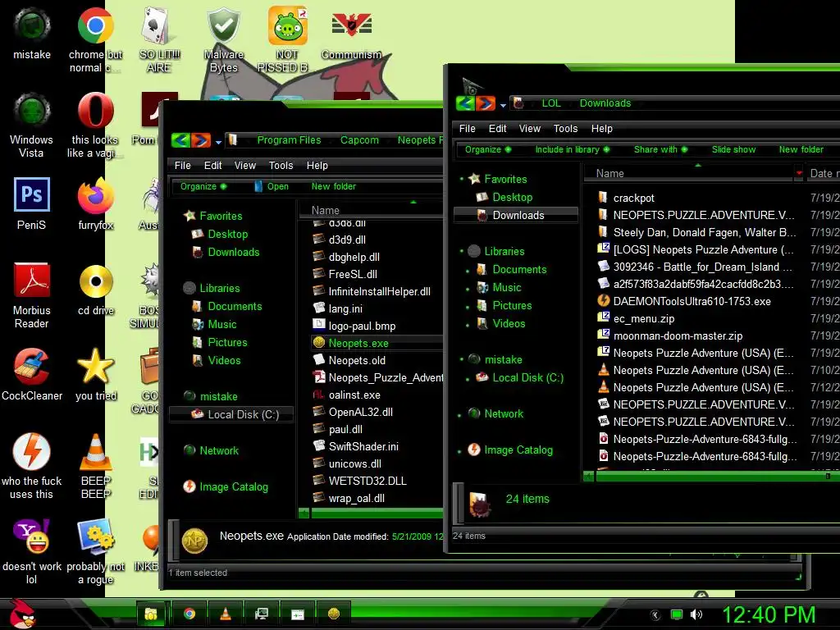Open Edit menu in Neopets window
The width and height of the screenshot is (840, 630).
(x=212, y=166)
